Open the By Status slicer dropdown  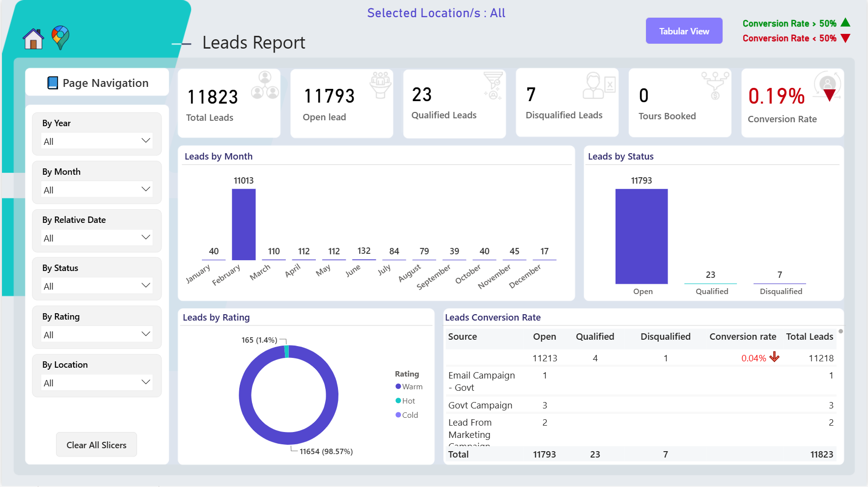[97, 286]
